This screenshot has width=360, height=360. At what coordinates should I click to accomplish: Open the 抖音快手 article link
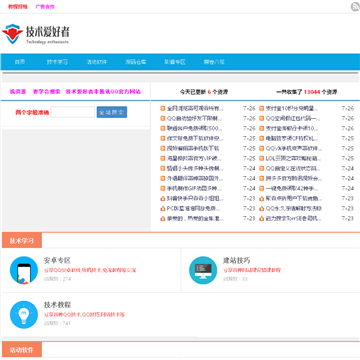pyautogui.click(x=195, y=198)
